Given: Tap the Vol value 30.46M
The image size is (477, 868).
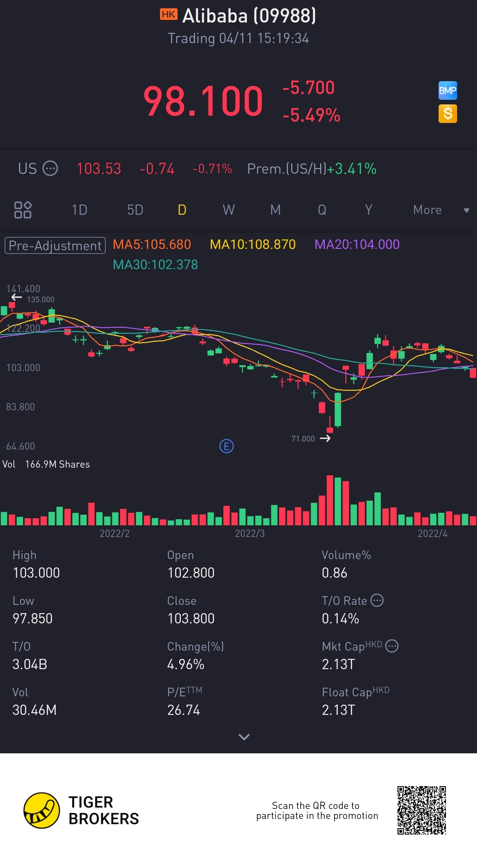Looking at the screenshot, I should 34,710.
